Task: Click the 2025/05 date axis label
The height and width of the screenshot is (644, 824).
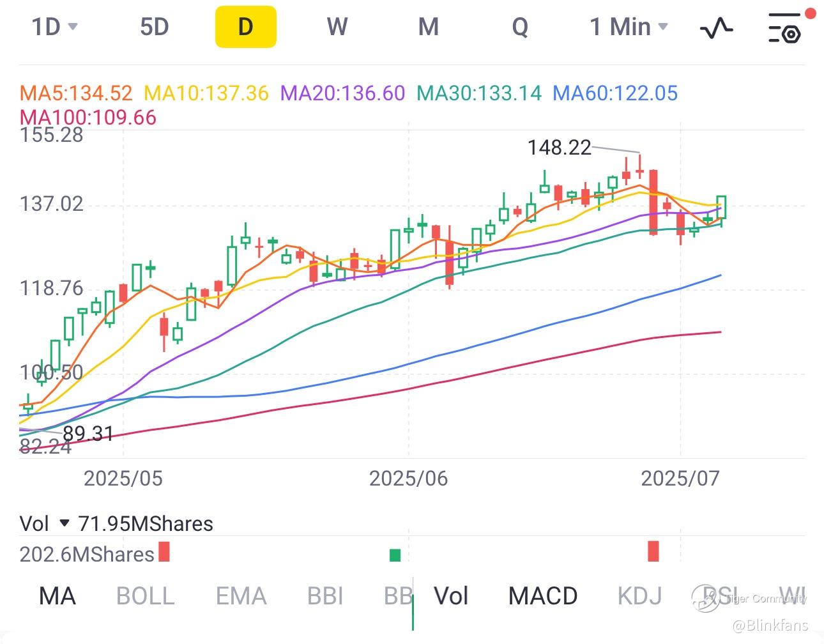Action: pos(123,479)
